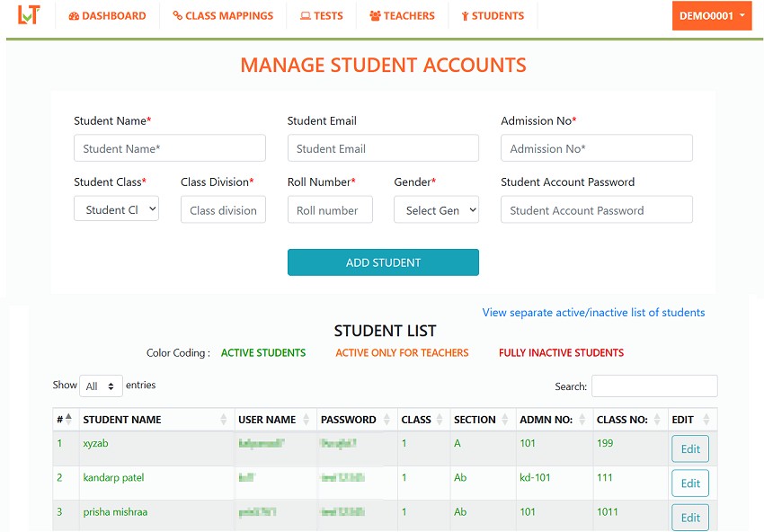The height and width of the screenshot is (532, 764).
Task: Click Edit for prisha mishraa
Action: (x=689, y=518)
